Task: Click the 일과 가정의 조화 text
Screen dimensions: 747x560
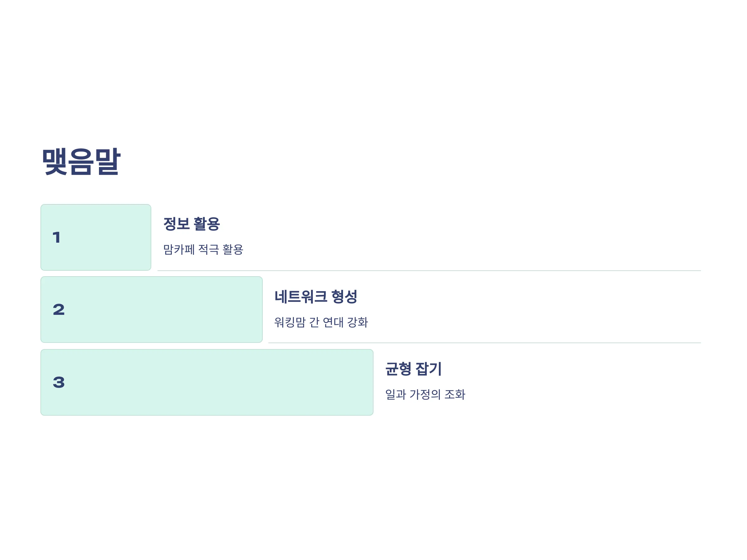Action: point(425,394)
